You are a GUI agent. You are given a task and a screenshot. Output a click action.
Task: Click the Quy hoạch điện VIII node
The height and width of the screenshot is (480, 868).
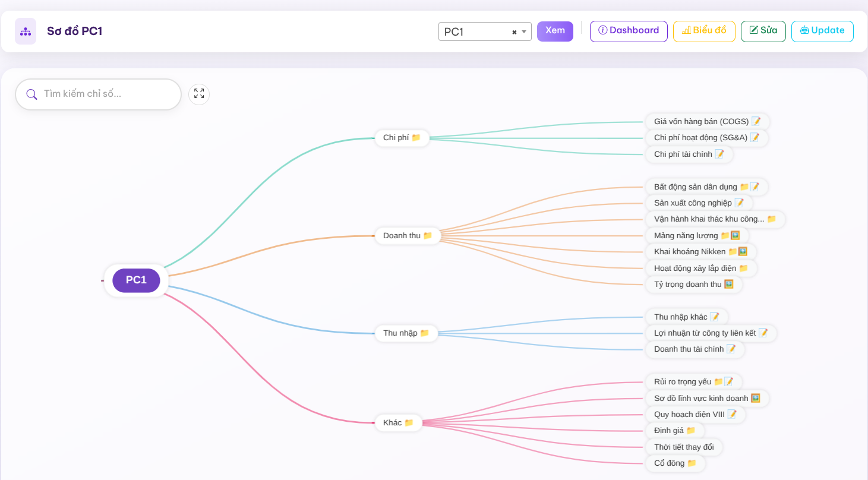coord(695,414)
